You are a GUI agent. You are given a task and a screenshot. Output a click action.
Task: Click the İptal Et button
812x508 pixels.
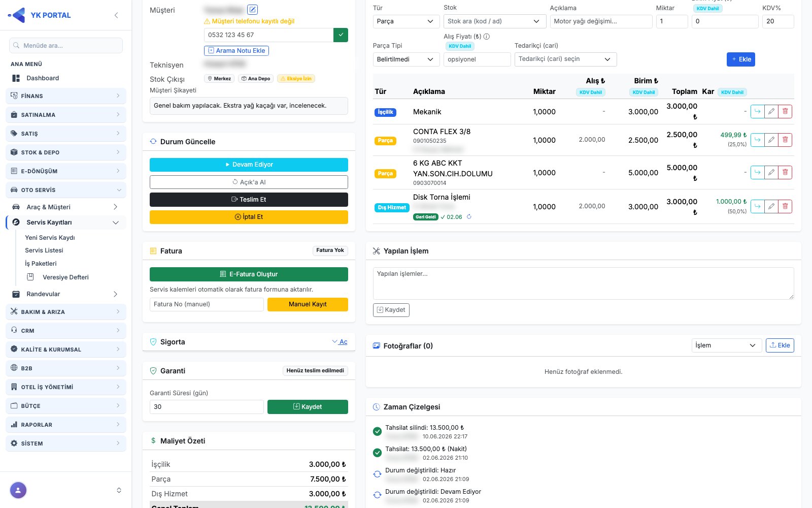[x=249, y=217]
